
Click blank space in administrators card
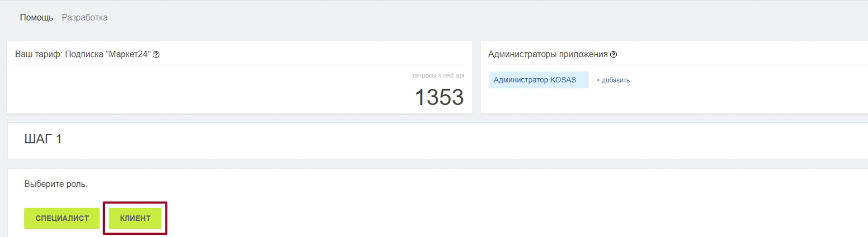click(723, 97)
